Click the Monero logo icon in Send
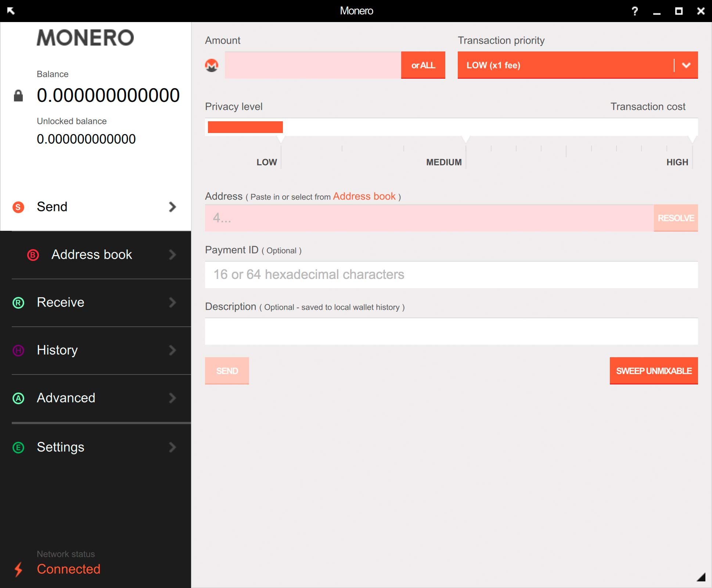This screenshot has width=712, height=588. 212,65
